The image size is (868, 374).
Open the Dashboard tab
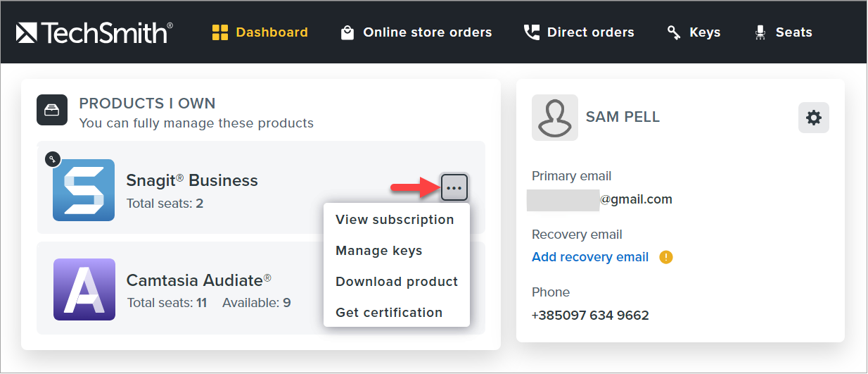[x=260, y=32]
